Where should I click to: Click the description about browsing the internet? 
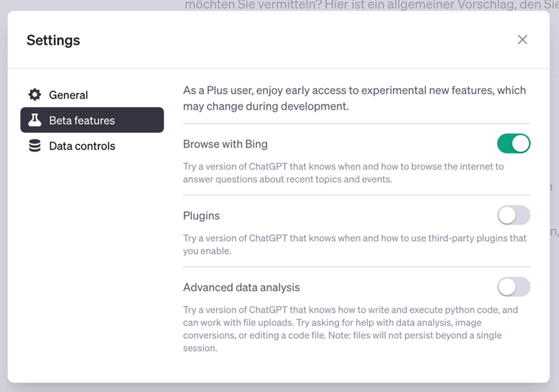(x=343, y=173)
